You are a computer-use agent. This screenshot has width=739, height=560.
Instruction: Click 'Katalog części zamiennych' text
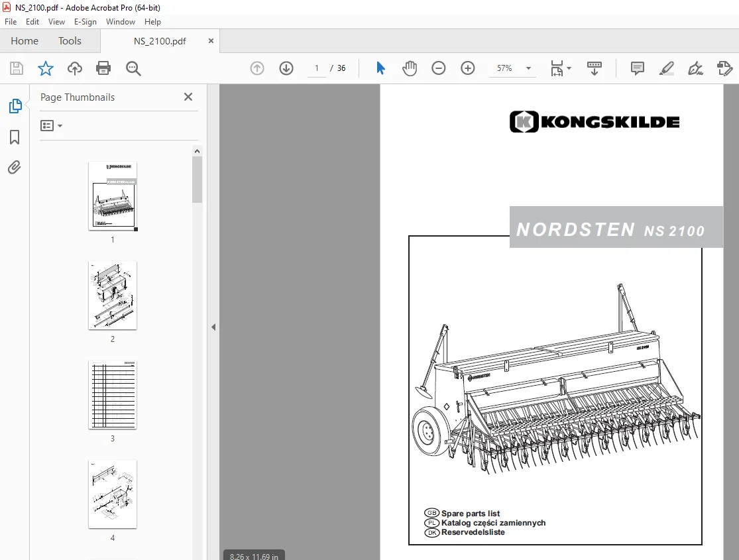[x=494, y=523]
